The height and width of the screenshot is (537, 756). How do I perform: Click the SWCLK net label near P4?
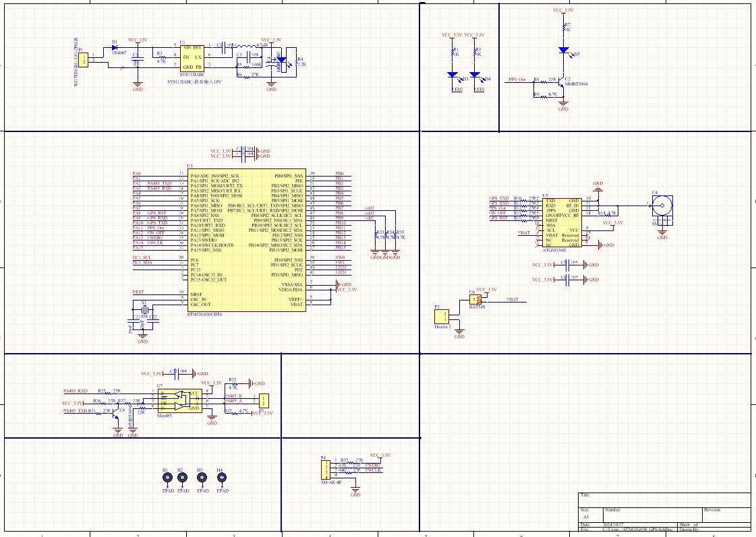[x=373, y=470]
